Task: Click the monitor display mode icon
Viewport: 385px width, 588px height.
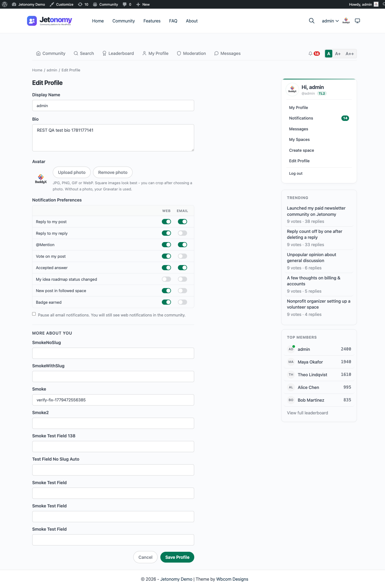Action: point(357,21)
